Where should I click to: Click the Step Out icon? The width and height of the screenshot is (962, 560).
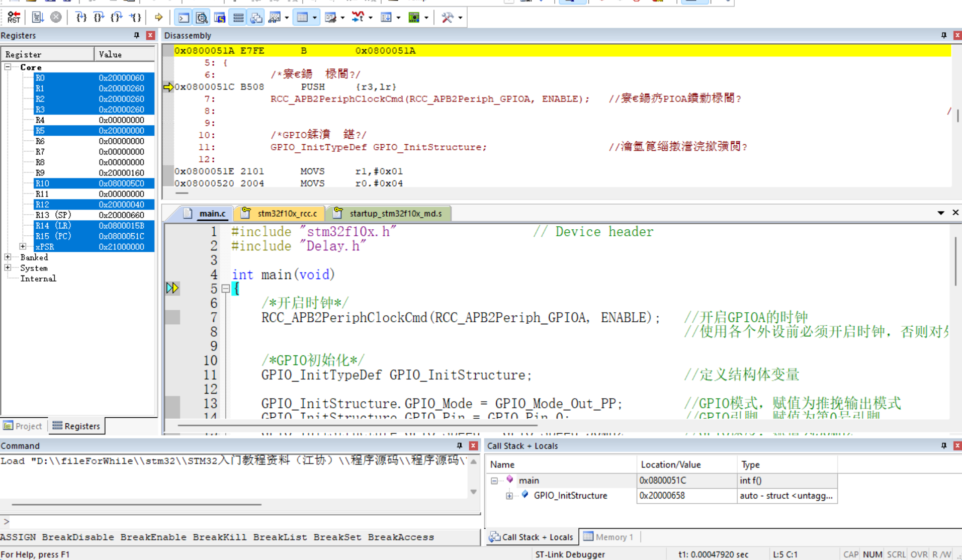(x=117, y=17)
